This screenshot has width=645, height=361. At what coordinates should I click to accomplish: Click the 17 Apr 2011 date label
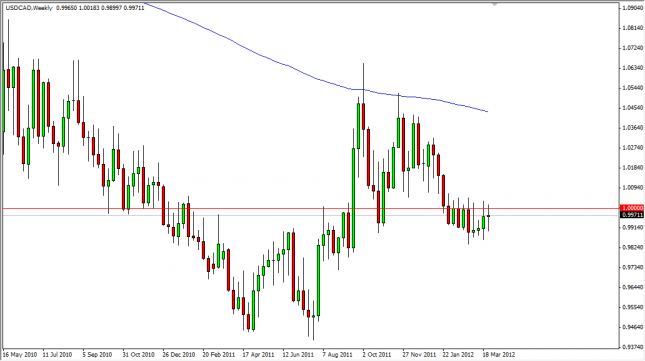point(258,354)
